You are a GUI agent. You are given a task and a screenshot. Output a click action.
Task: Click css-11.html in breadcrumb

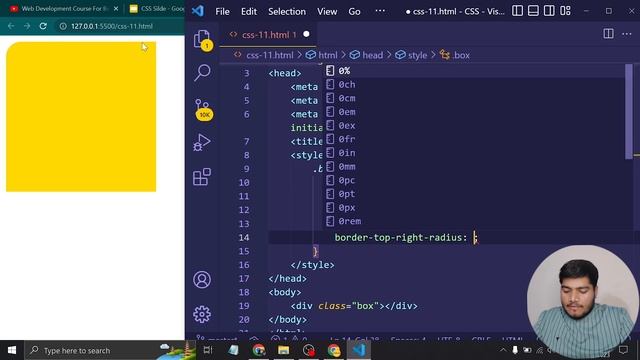click(269, 55)
